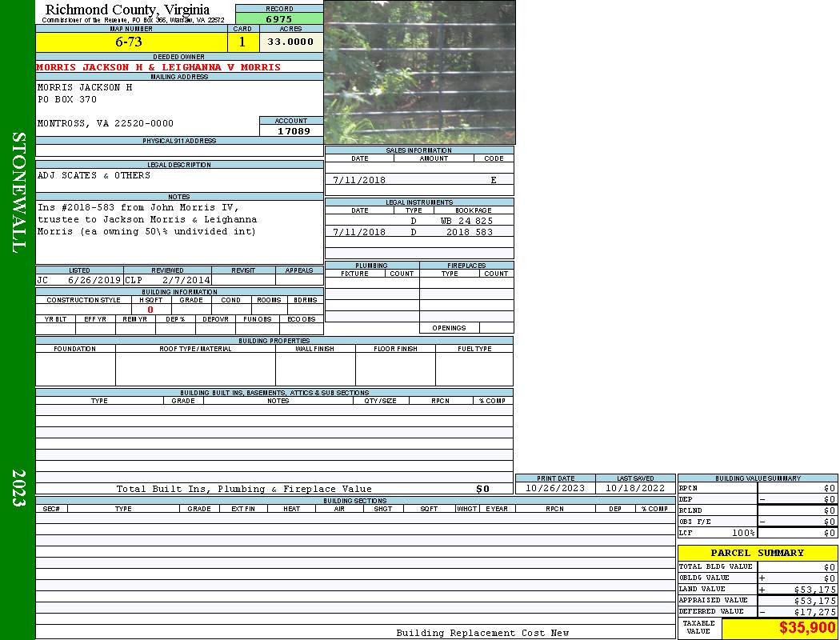Click the empty physical 911 address field
Viewport: 840px width, 640px height.
pyautogui.click(x=179, y=150)
